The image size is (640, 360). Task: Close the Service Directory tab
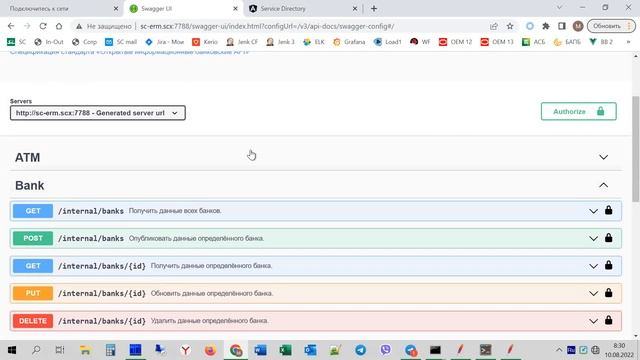pyautogui.click(x=355, y=9)
